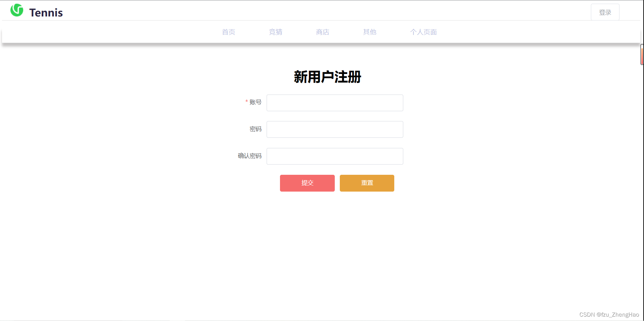The width and height of the screenshot is (644, 321).
Task: Click the "Tennis" brand name
Action: coord(46,12)
